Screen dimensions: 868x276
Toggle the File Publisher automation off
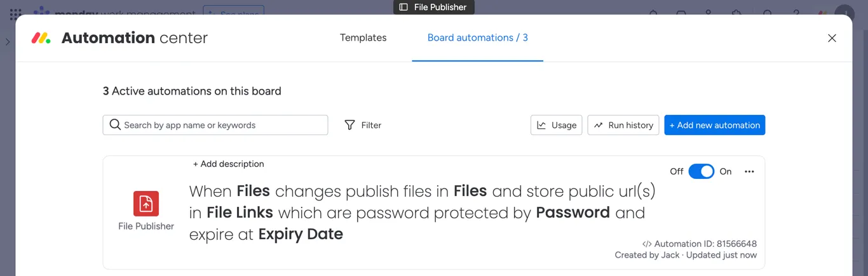pyautogui.click(x=701, y=171)
